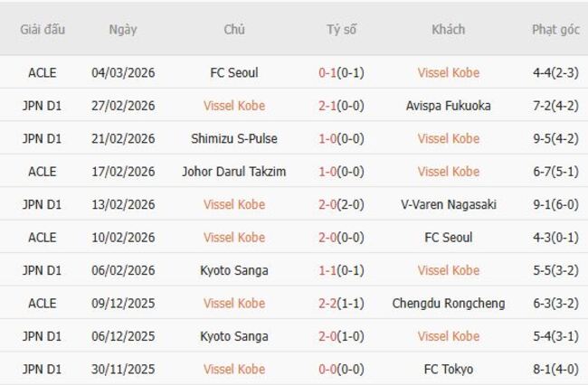Select the 04/03/2026 date cell
Screen dimensions: 588x385
click(x=123, y=72)
